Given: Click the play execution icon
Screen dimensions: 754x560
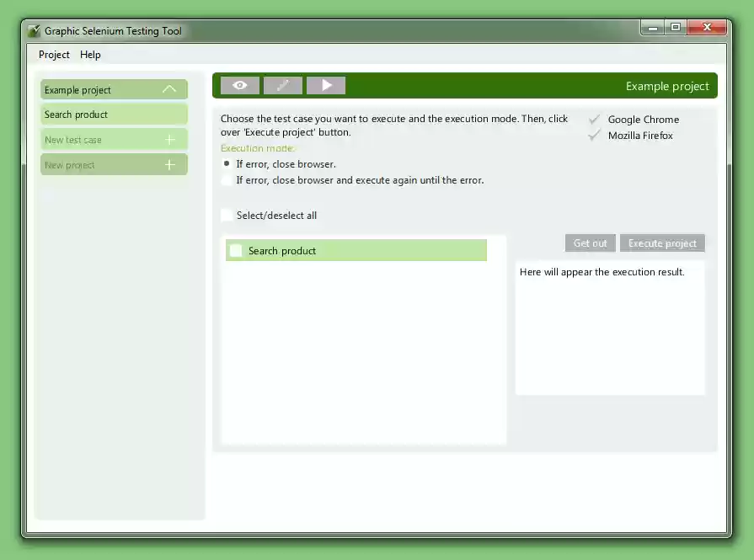Looking at the screenshot, I should 326,85.
